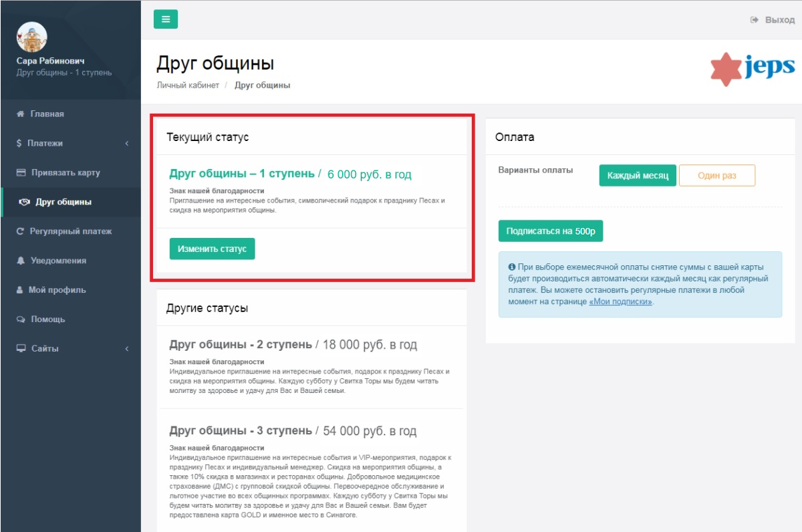Click the home icon beside Главная
Screen dimensions: 802x532
pos(21,114)
